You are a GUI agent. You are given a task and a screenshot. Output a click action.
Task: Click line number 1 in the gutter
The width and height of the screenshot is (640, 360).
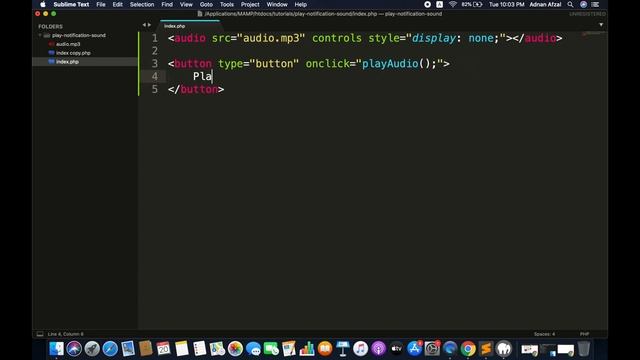tap(154, 38)
